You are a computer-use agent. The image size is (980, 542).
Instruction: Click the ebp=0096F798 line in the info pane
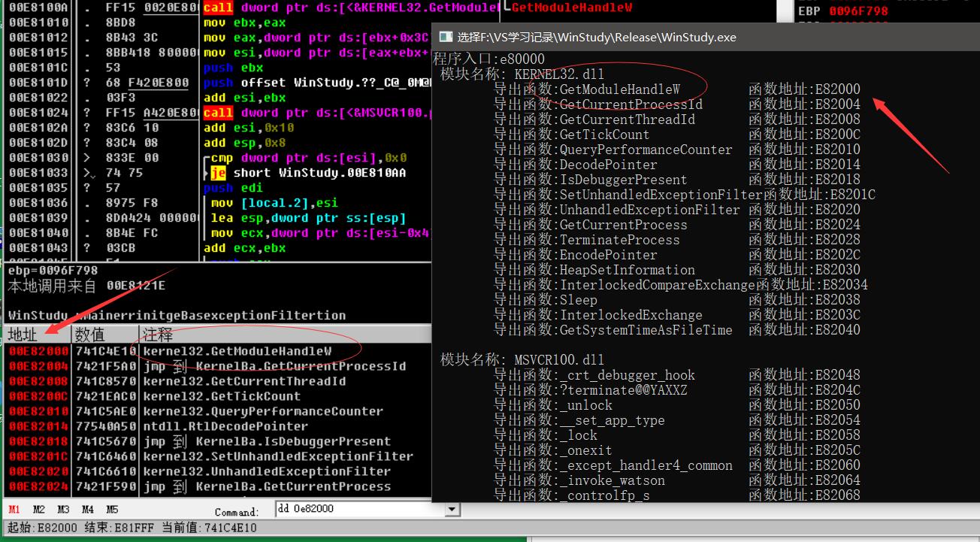click(53, 271)
